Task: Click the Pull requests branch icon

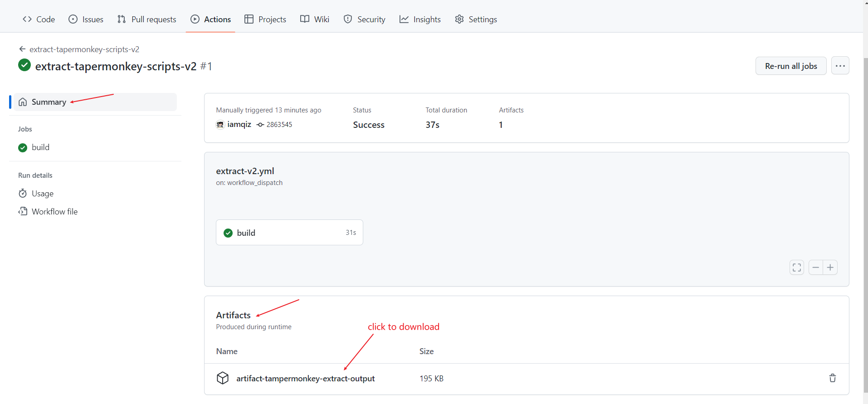Action: [x=122, y=19]
